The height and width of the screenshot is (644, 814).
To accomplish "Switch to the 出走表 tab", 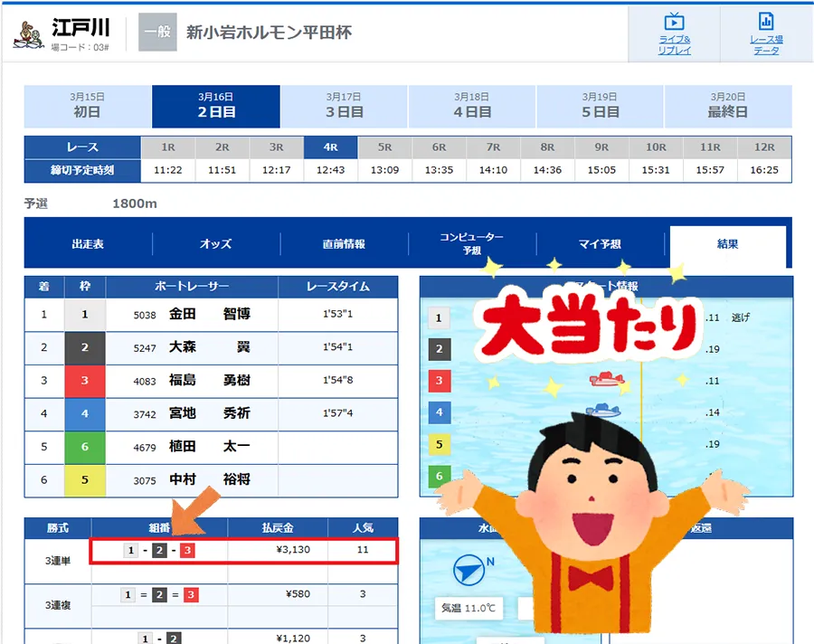I will 88,244.
